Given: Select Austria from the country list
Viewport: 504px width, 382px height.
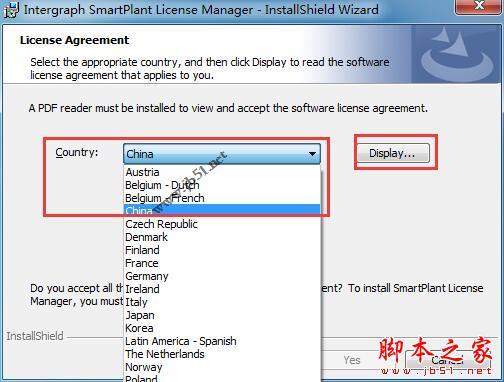Looking at the screenshot, I should point(222,172).
